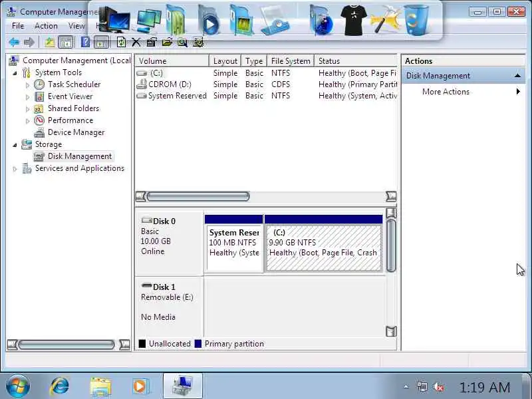
Task: Expand the Task Scheduler node
Action: pyautogui.click(x=28, y=85)
